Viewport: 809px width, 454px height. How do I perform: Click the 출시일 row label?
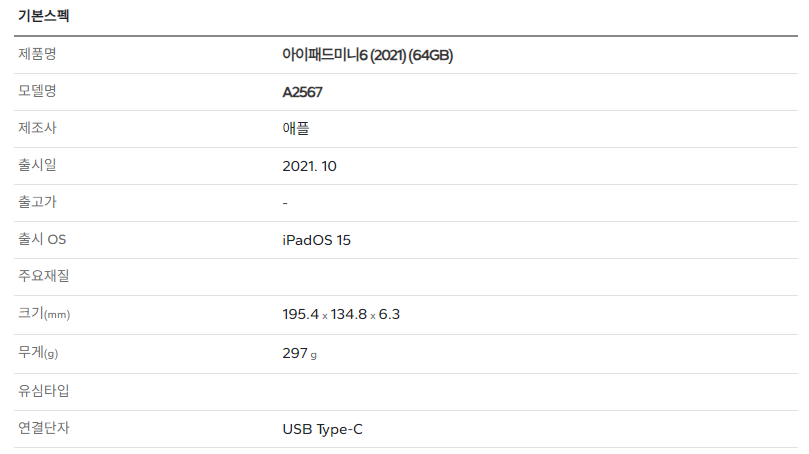(x=37, y=165)
